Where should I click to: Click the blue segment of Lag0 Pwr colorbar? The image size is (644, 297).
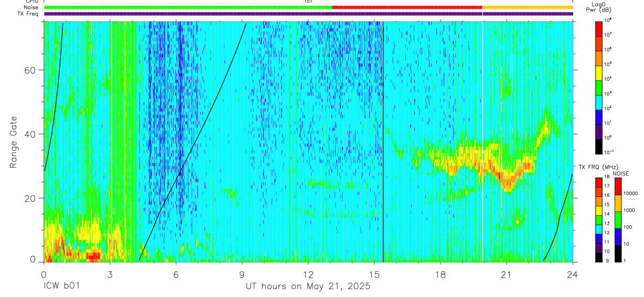[x=599, y=116]
